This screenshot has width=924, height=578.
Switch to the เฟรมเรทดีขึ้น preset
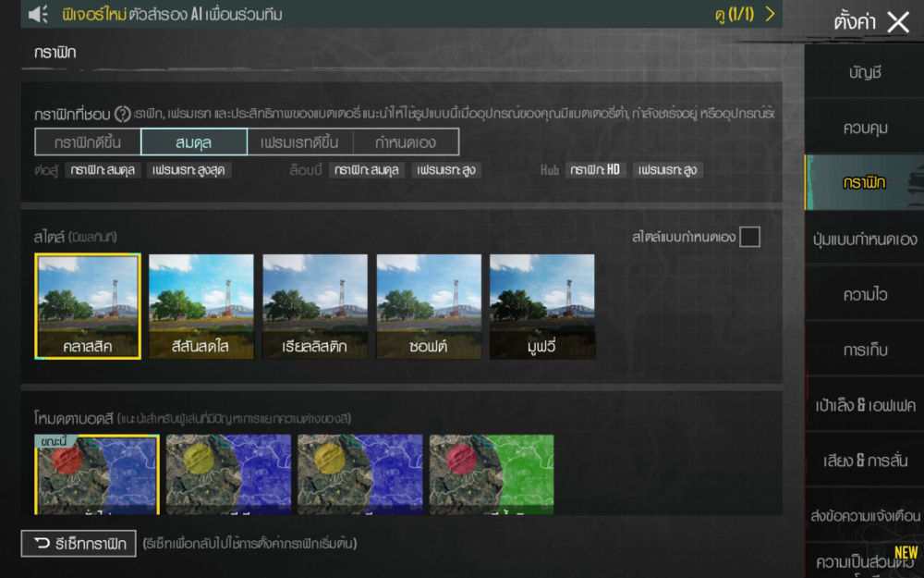(299, 142)
